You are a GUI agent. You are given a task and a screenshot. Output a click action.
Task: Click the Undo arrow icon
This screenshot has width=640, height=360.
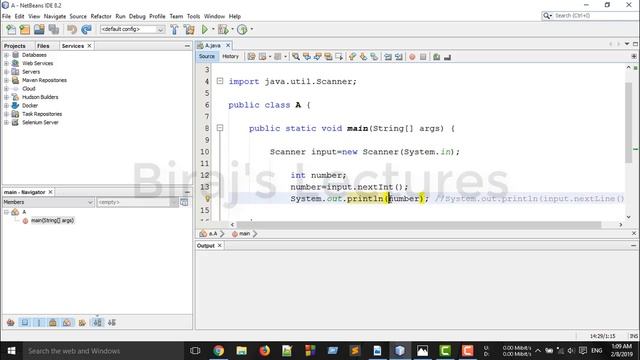(72, 29)
